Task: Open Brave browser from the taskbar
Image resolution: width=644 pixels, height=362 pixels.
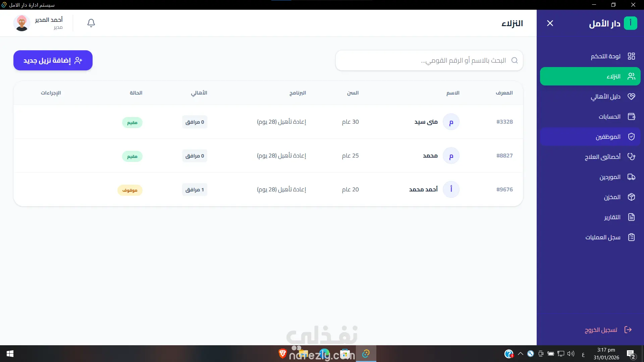Action: [282, 354]
